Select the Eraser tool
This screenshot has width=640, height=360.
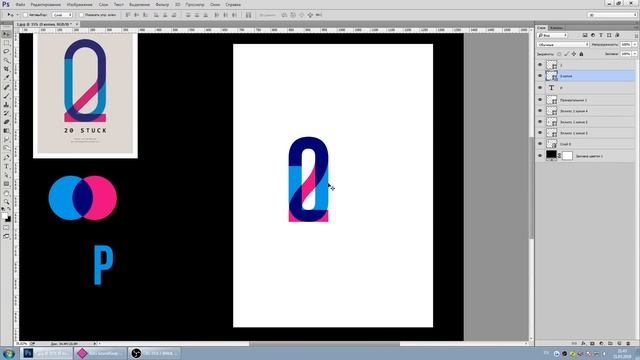click(x=6, y=122)
